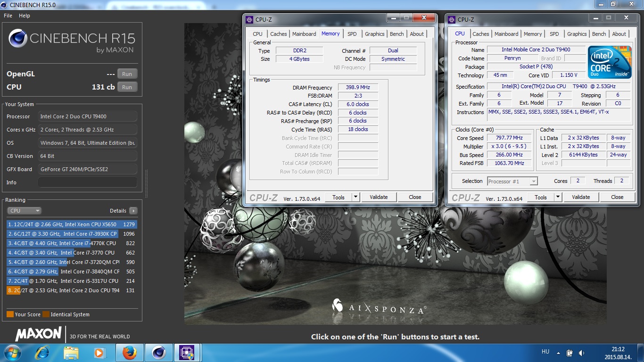Run the OpenGL benchmark test
Screen dimensions: 644x362
127,74
